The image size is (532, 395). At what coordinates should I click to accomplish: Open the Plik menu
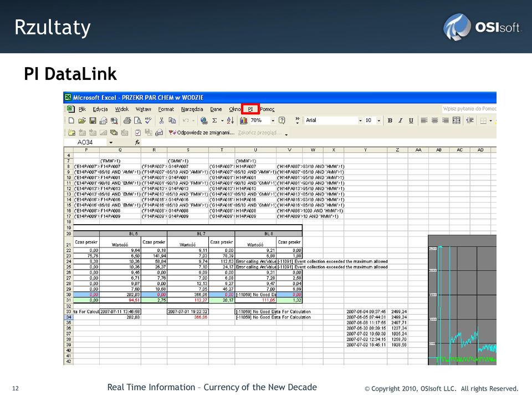(82, 109)
